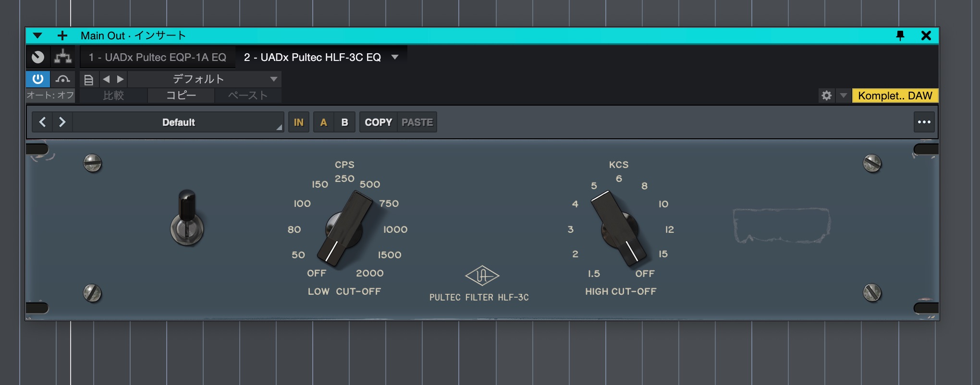This screenshot has height=385, width=980.
Task: Pin the plugin window
Action: (900, 36)
